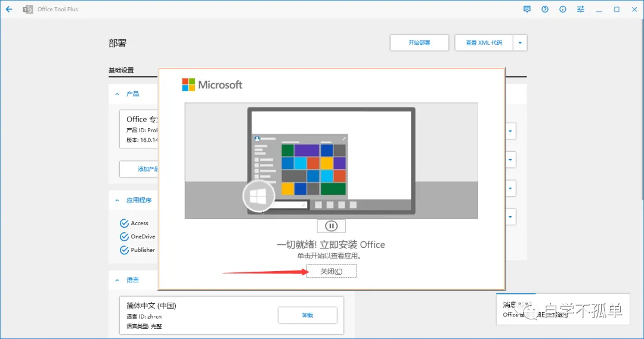Open dropdown arrow beside 查看 XML 代码
644x339 pixels.
520,43
